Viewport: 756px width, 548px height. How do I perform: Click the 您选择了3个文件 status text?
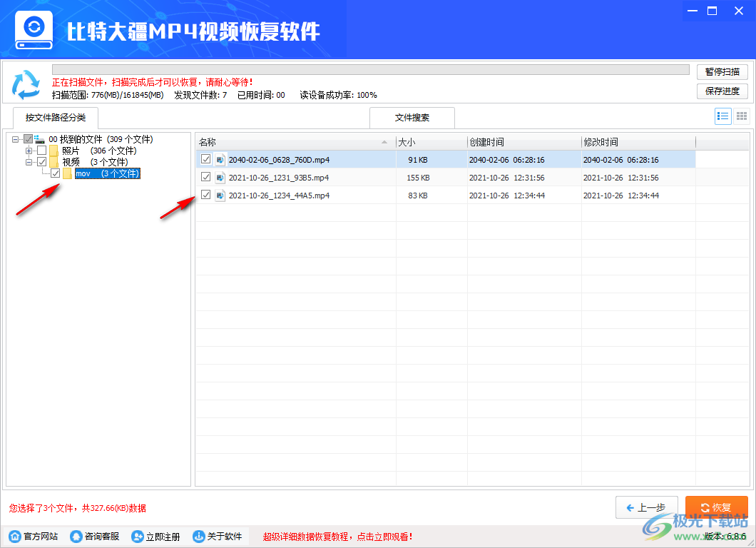coord(77,508)
